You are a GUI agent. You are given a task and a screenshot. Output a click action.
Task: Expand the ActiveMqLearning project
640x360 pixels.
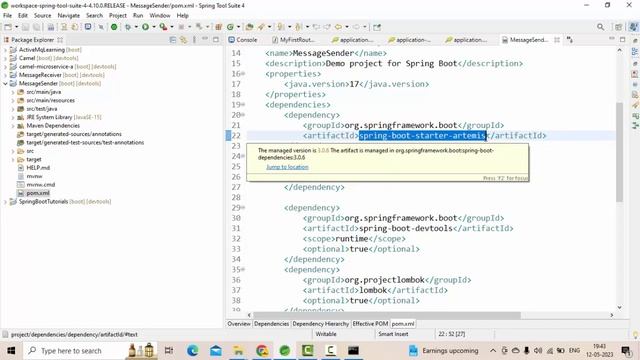tap(5, 50)
